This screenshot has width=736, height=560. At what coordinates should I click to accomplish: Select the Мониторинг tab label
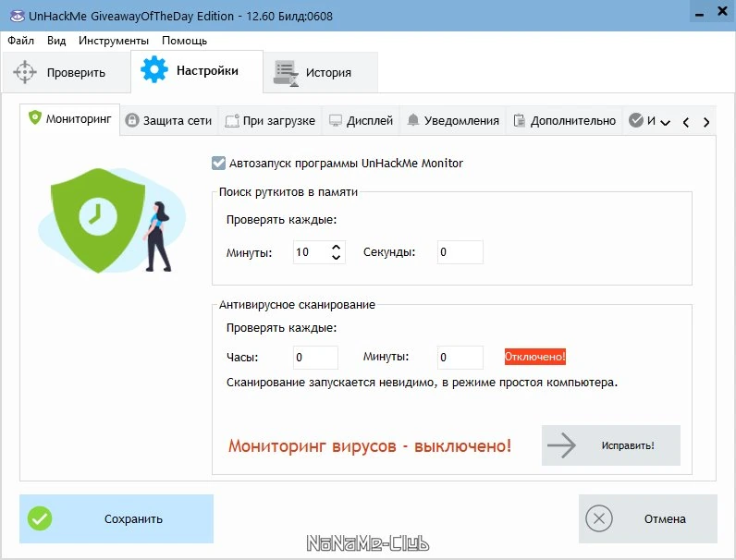79,118
